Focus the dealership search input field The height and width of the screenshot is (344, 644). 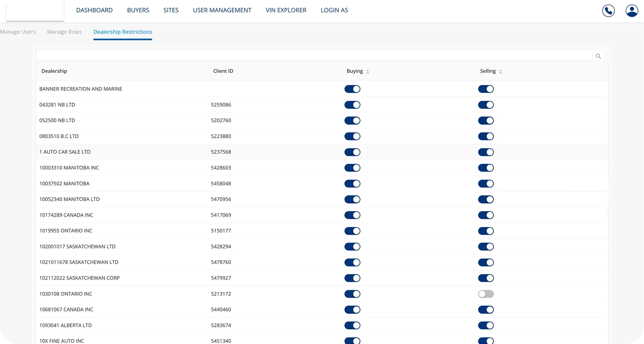(x=313, y=55)
